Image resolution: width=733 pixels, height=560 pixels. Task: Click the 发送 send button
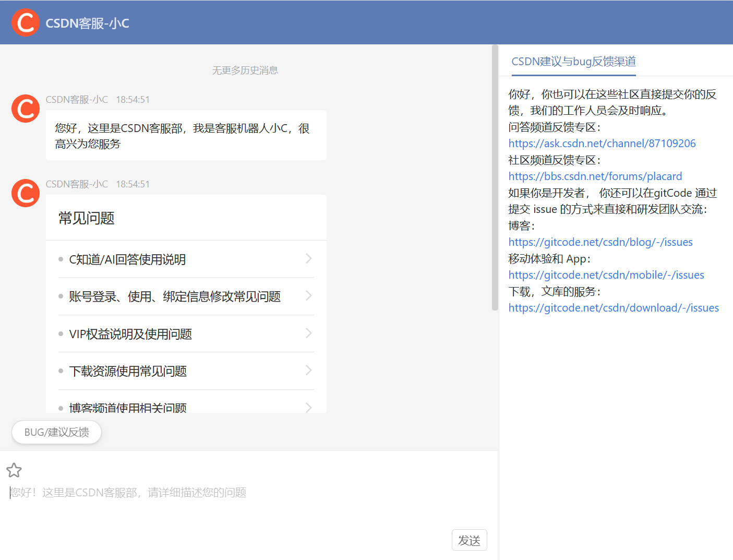[469, 540]
